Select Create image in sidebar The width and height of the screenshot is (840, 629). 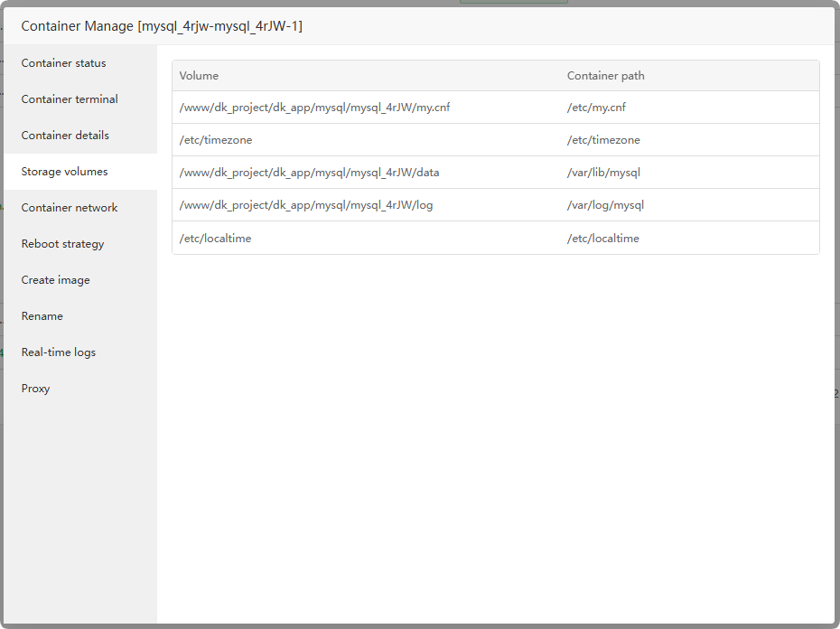[56, 280]
